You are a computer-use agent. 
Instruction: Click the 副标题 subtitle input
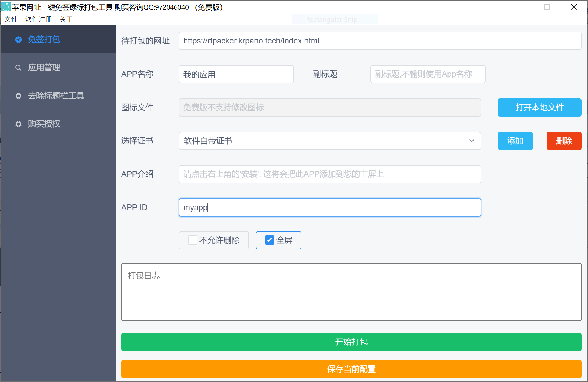click(427, 74)
